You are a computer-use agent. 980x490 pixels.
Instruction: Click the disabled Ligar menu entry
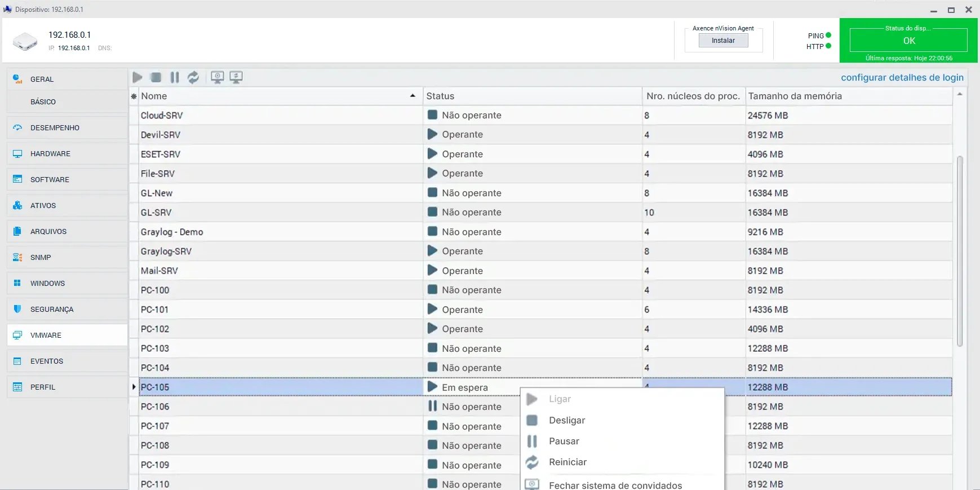click(x=622, y=399)
